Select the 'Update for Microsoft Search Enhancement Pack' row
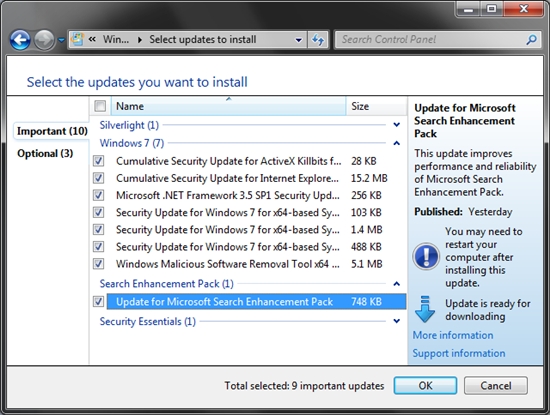 [x=256, y=301]
